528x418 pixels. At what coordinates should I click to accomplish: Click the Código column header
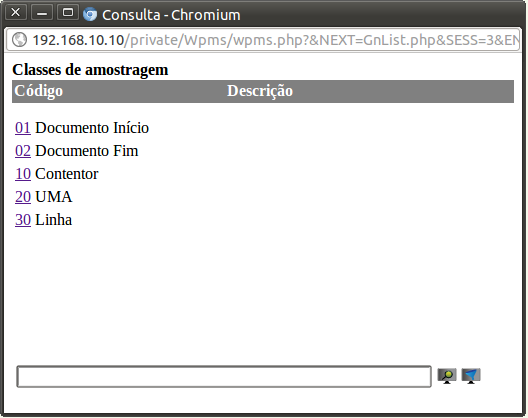point(38,91)
